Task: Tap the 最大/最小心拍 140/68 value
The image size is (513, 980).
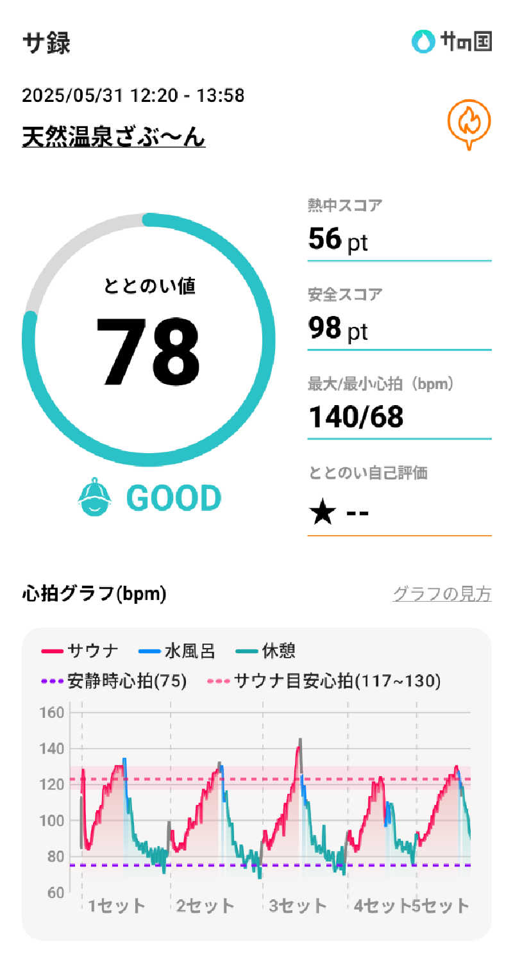Action: tap(357, 417)
